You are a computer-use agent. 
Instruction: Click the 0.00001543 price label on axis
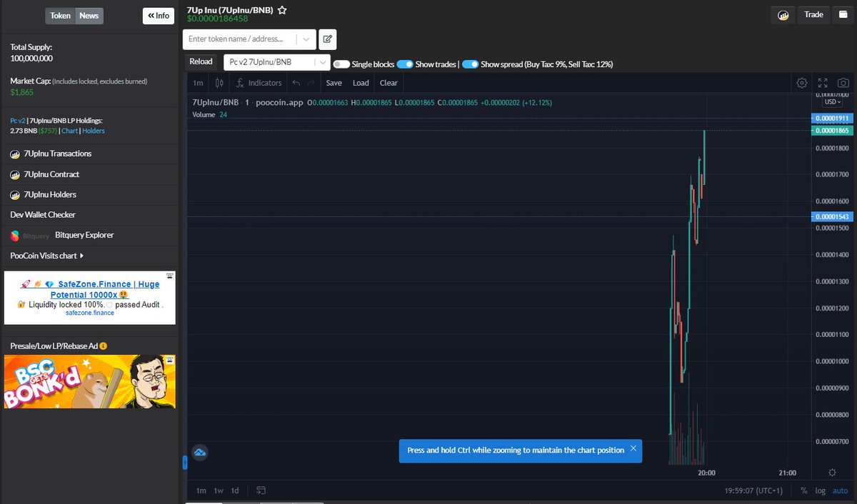[833, 216]
